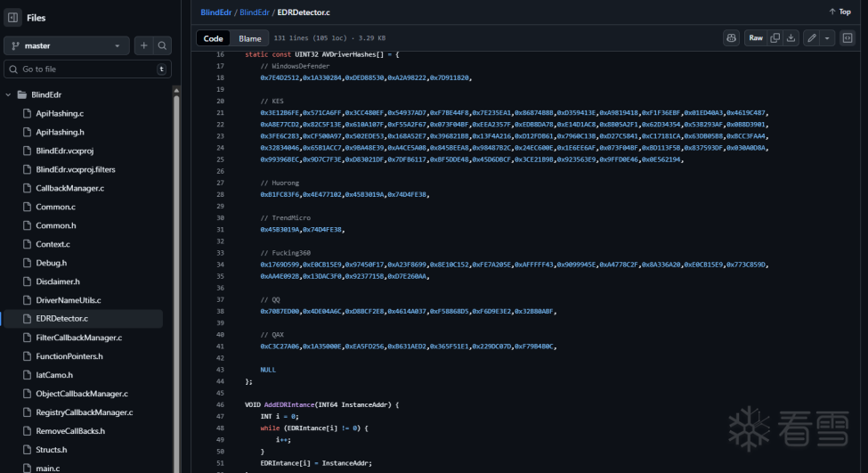Click the AVDriverHashes array name

[x=349, y=54]
